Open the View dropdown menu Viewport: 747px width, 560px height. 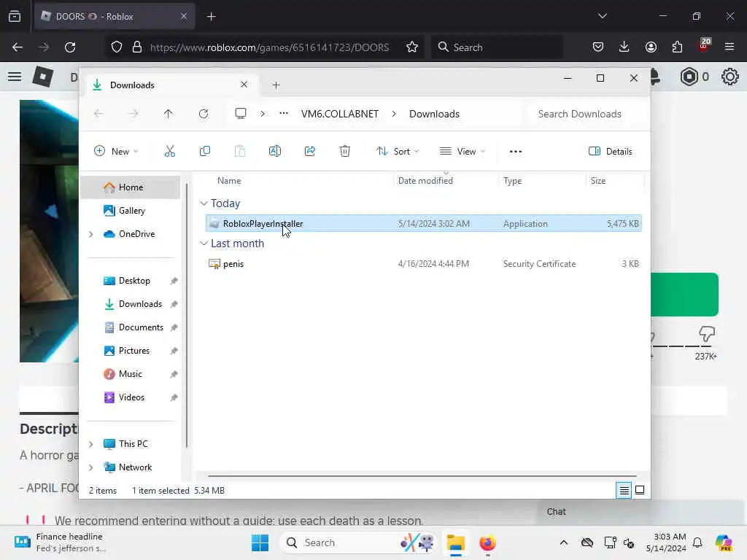click(x=462, y=152)
